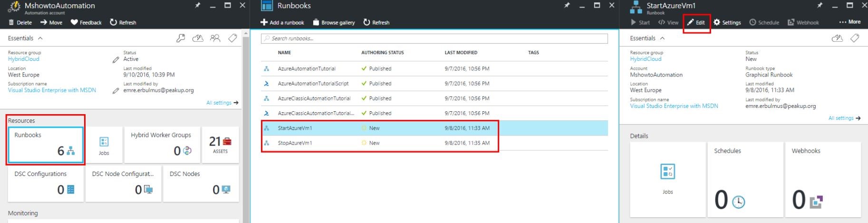
Task: Pin the MshowtoAutomation blade
Action: point(198,5)
